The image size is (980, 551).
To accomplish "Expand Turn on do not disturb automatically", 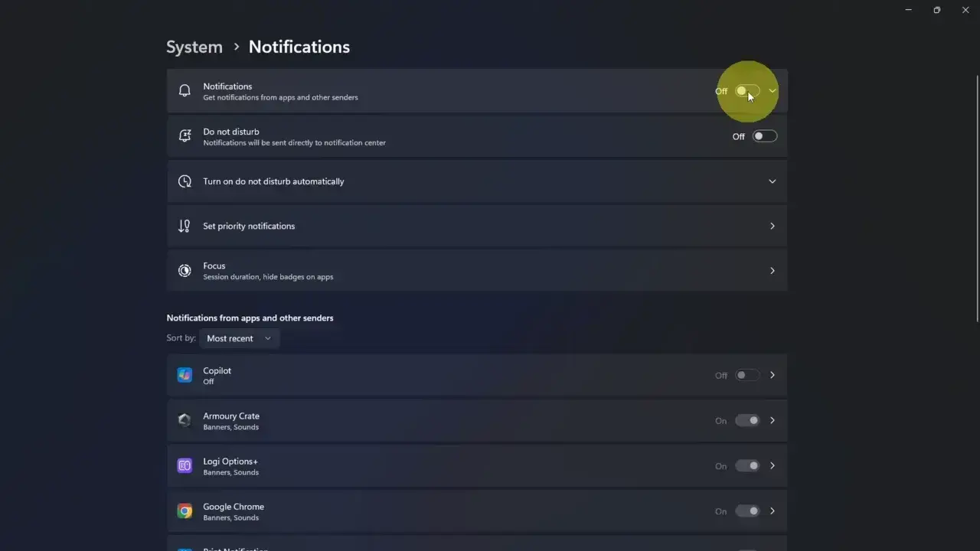I will pyautogui.click(x=772, y=181).
